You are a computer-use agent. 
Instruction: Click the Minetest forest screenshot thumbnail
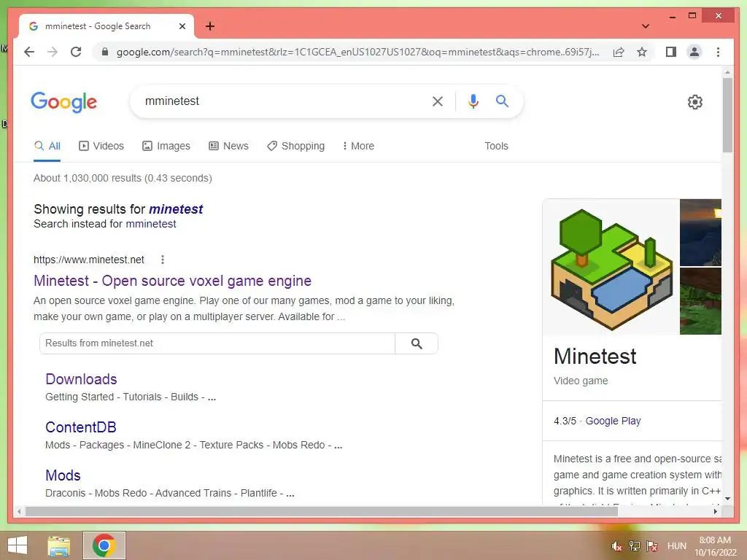click(x=700, y=301)
